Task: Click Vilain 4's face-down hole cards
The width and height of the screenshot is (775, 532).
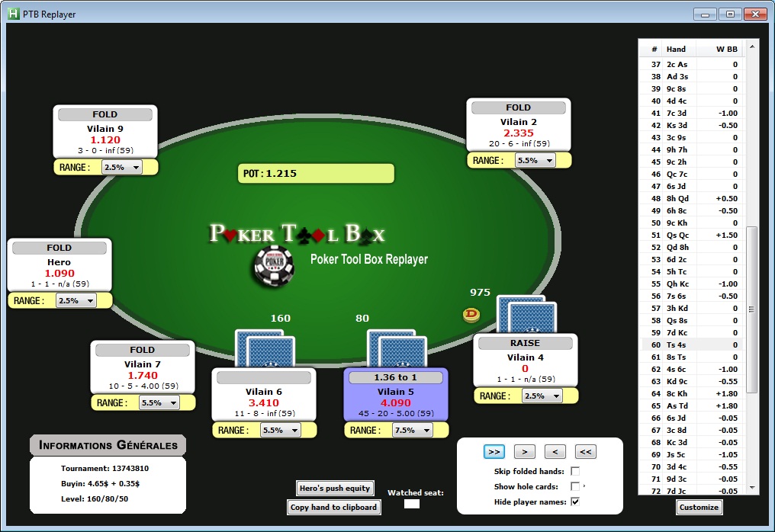Action: click(526, 314)
